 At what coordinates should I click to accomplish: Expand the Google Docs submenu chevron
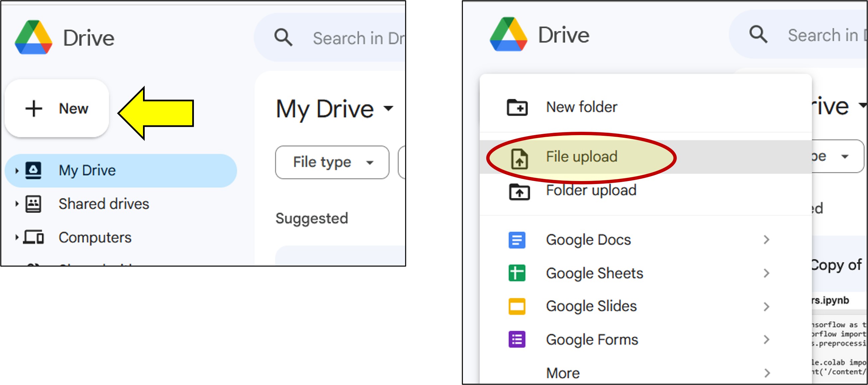click(x=767, y=240)
